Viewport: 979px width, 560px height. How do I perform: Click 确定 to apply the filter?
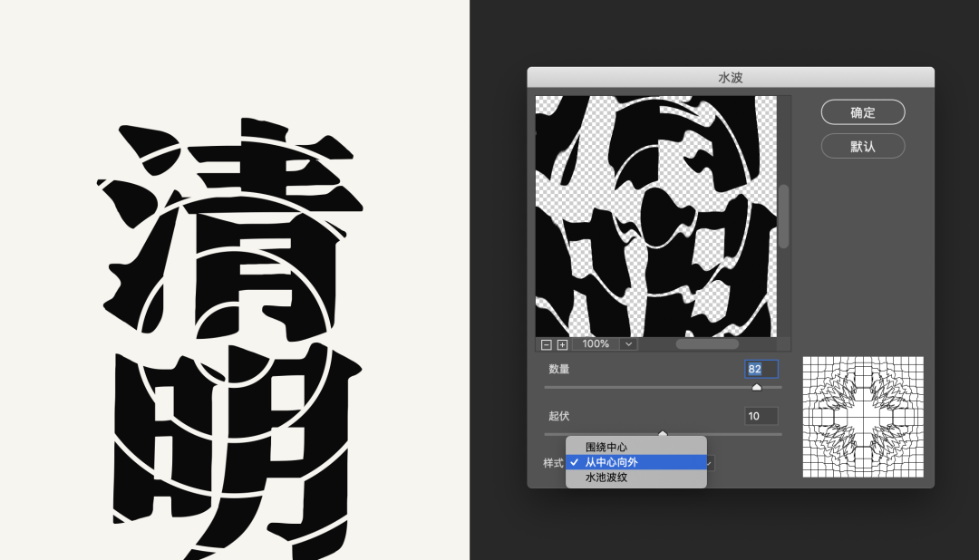[x=862, y=112]
